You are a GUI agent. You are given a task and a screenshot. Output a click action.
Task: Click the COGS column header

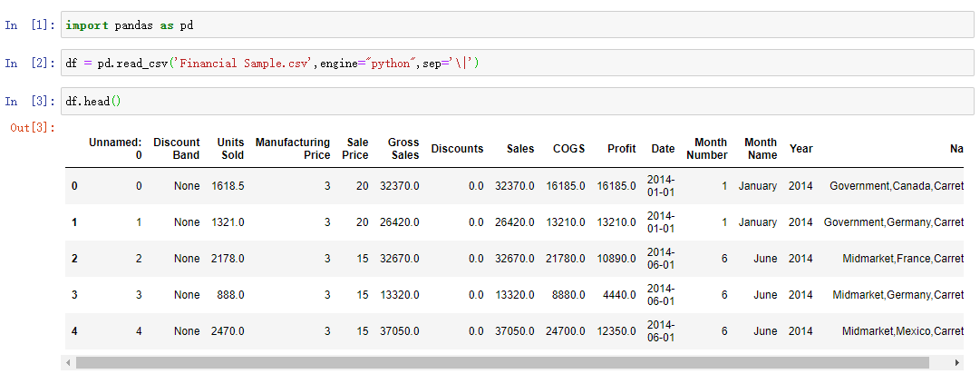point(569,149)
